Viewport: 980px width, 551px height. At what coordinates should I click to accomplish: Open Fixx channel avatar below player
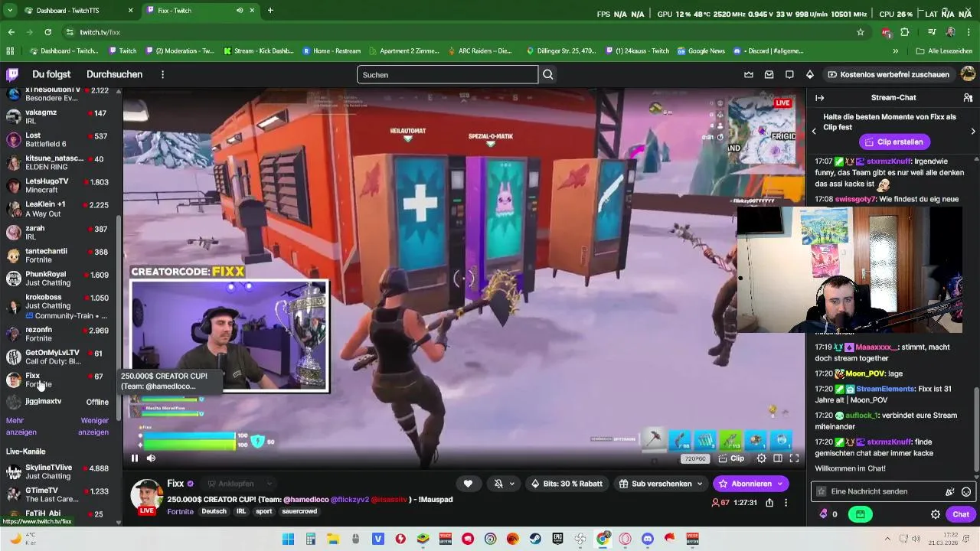(146, 495)
